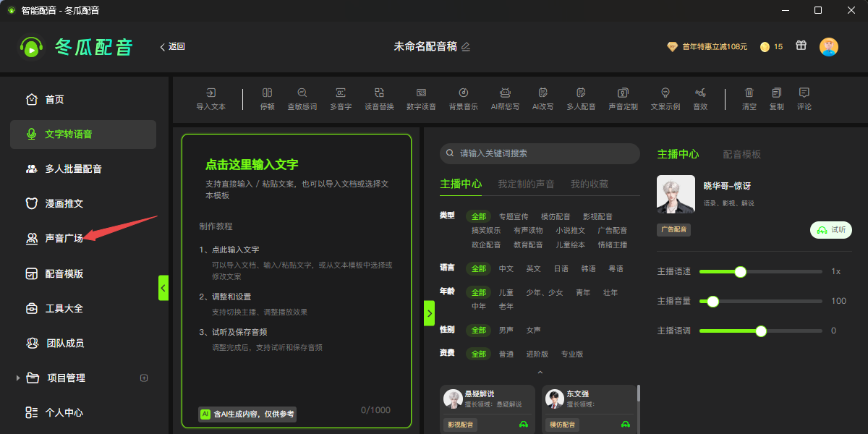Open the 声音定制 voice customization tool
This screenshot has width=868, height=434.
[x=623, y=99]
